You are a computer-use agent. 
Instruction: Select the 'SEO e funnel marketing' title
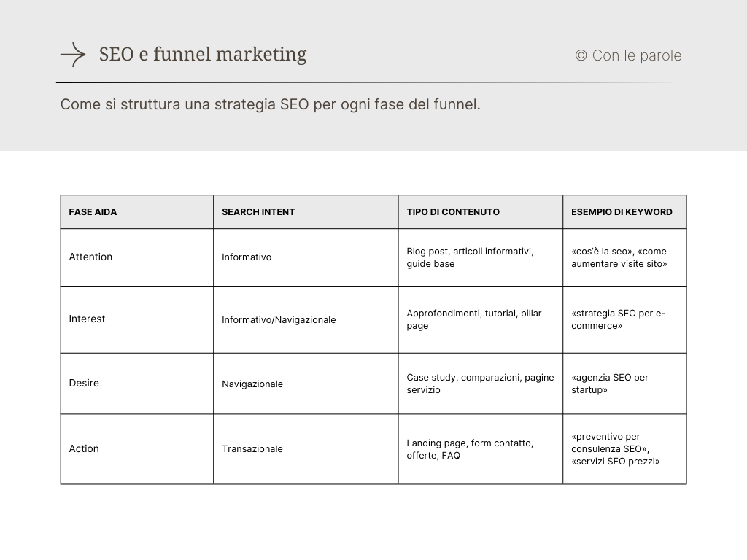(x=203, y=55)
